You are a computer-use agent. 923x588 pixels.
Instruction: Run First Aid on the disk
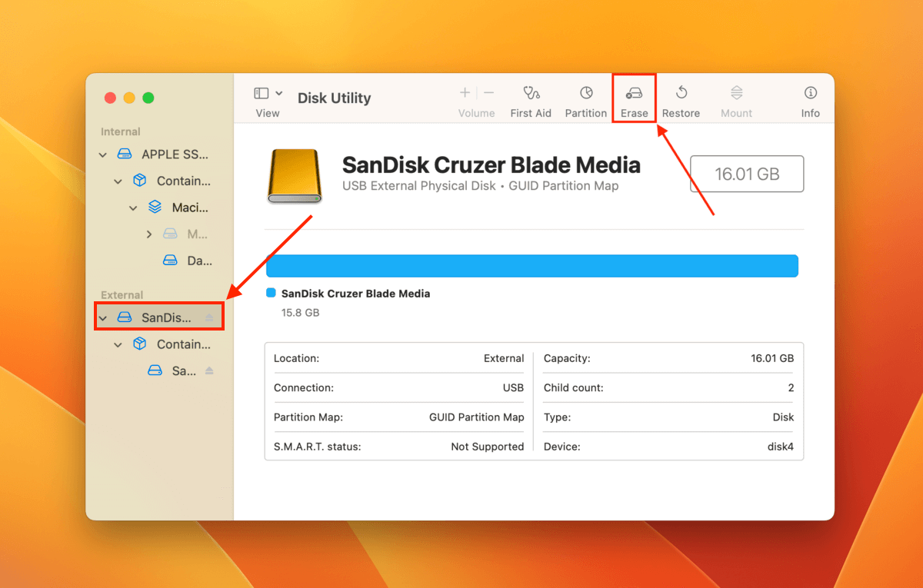point(531,101)
